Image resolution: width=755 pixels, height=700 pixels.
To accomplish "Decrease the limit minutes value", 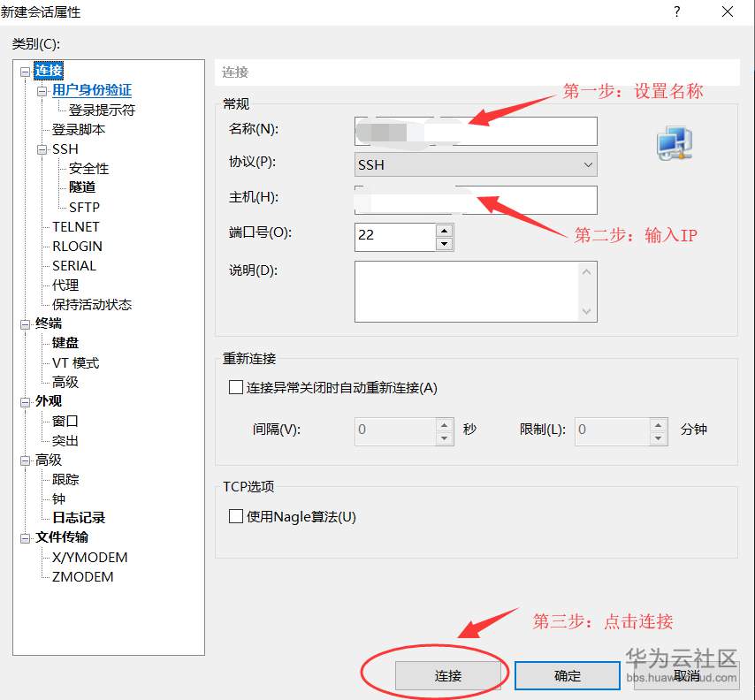I will pyautogui.click(x=659, y=438).
